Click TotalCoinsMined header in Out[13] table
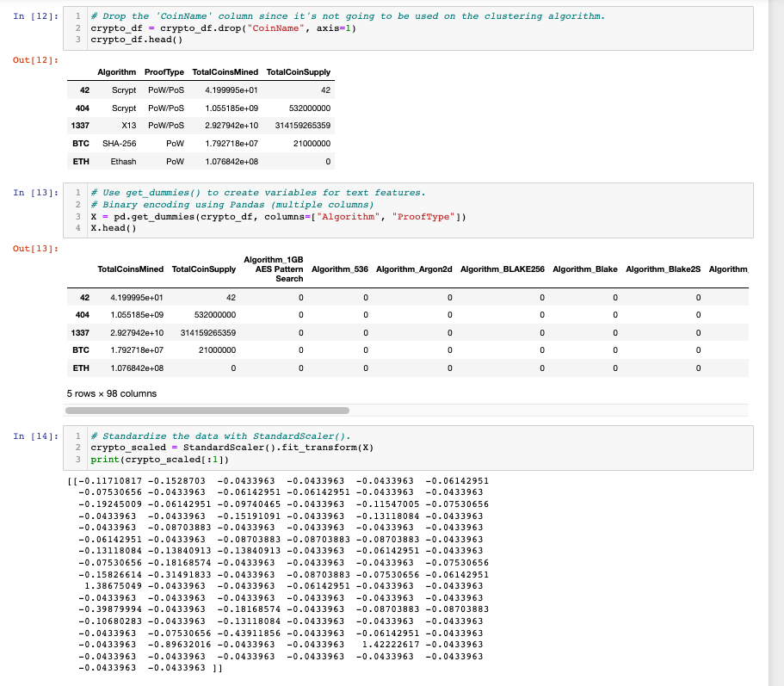 pos(131,269)
